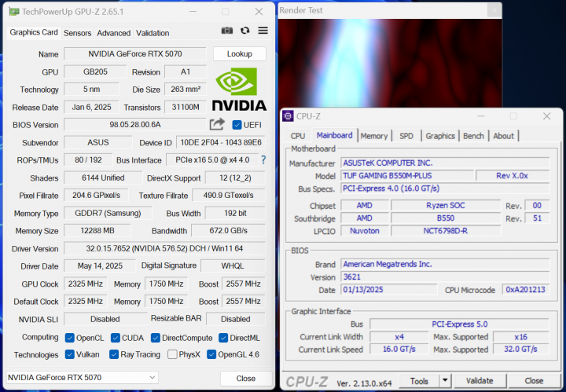Click the Current Link Speed value 16.0 GT/s
566x392 pixels.
(x=399, y=349)
